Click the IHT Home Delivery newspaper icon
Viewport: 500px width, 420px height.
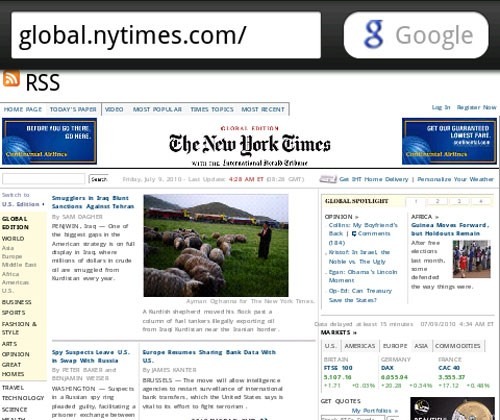tap(328, 179)
